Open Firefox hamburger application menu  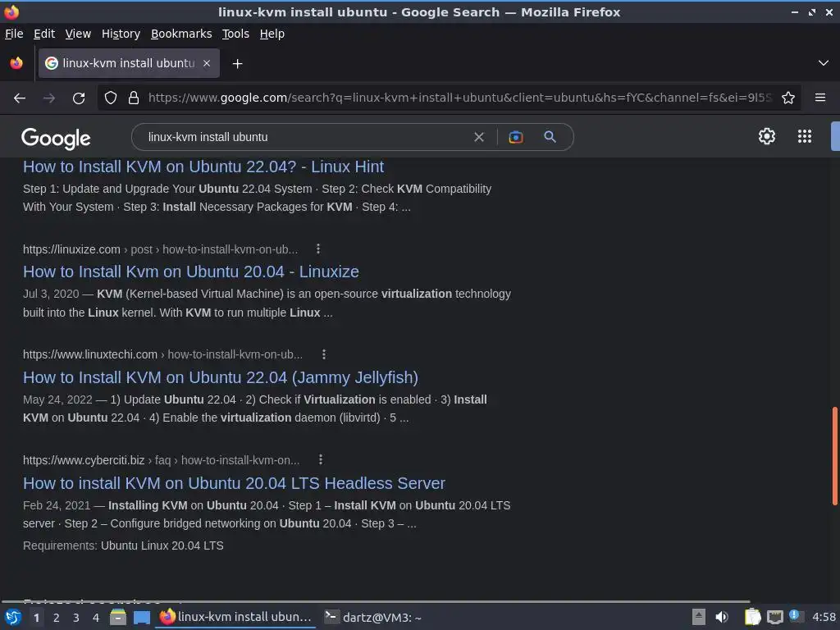tap(820, 98)
